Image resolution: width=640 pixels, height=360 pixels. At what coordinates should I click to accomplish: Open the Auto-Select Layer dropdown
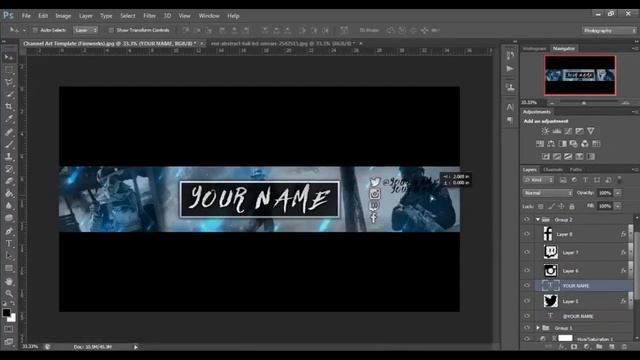coord(86,30)
